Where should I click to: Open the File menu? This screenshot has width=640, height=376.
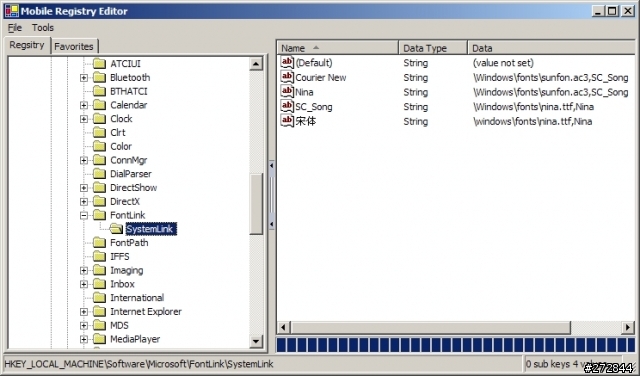click(15, 28)
